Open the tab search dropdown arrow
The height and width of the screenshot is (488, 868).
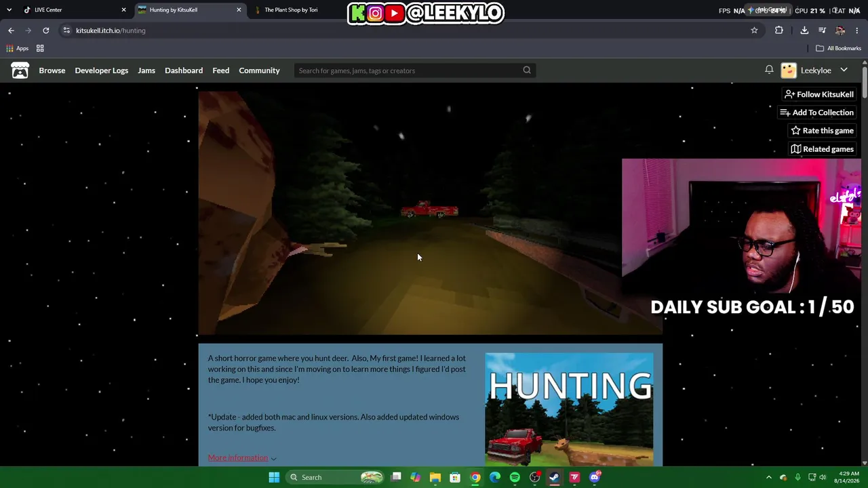tap(9, 10)
